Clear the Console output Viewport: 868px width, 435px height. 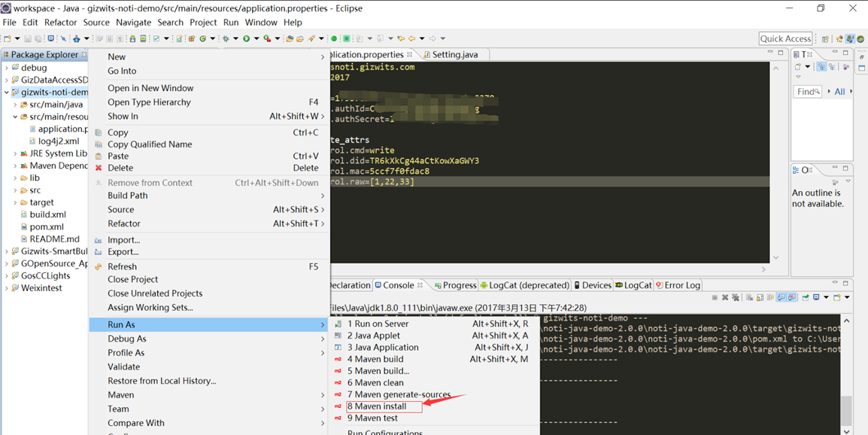click(x=750, y=297)
